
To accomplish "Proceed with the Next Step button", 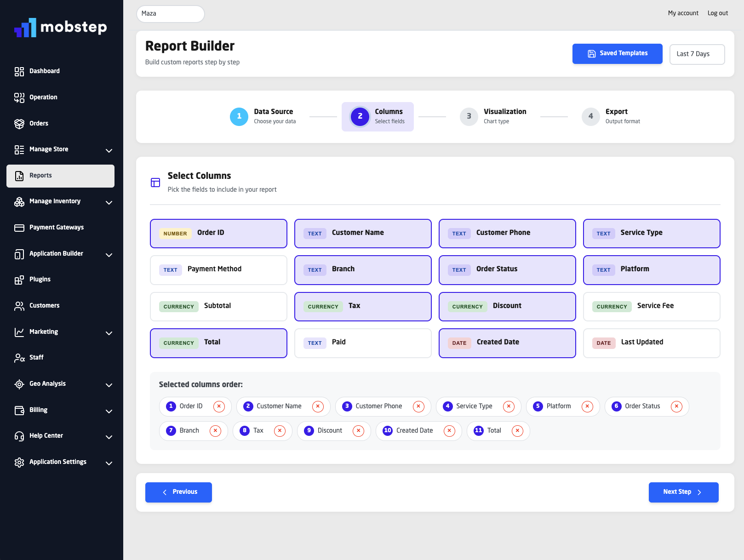I will coord(683,492).
